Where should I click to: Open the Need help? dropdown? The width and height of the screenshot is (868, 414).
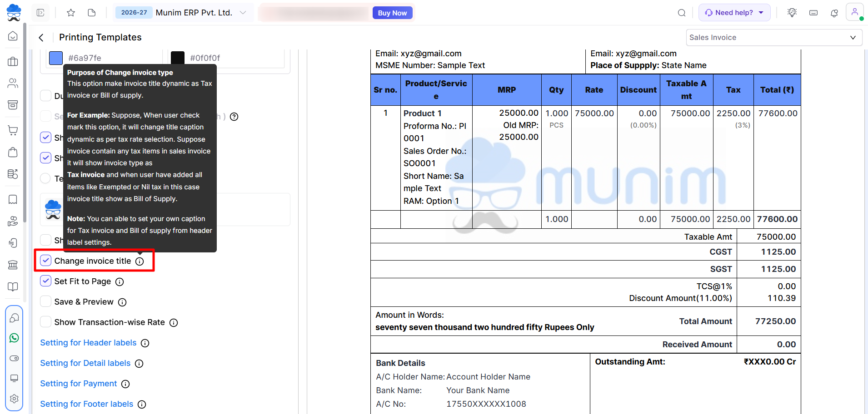(734, 13)
